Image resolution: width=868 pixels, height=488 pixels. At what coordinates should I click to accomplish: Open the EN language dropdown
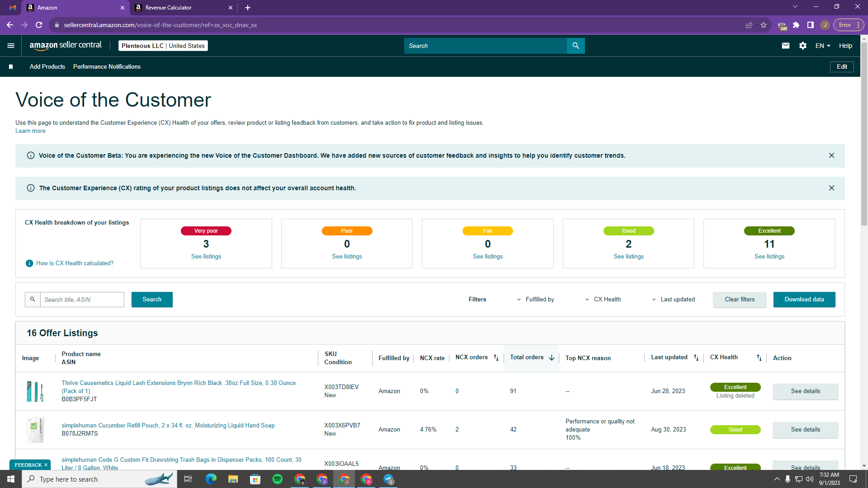point(823,46)
